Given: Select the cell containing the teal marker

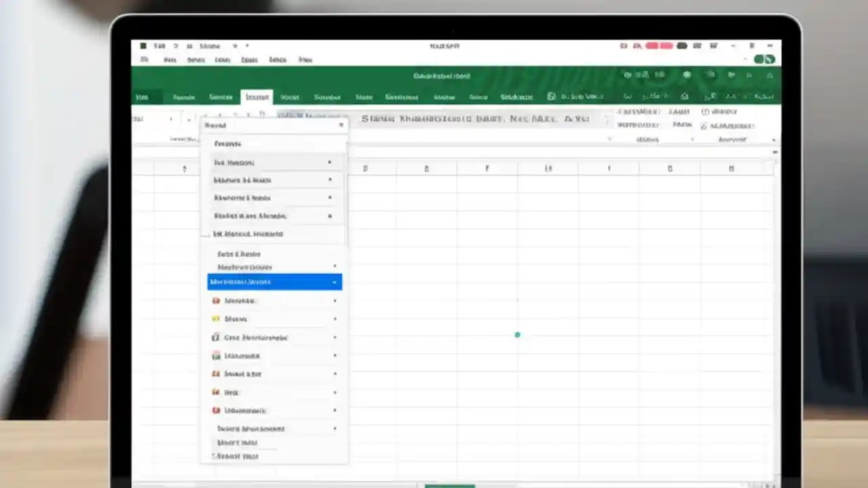Looking at the screenshot, I should [x=517, y=335].
